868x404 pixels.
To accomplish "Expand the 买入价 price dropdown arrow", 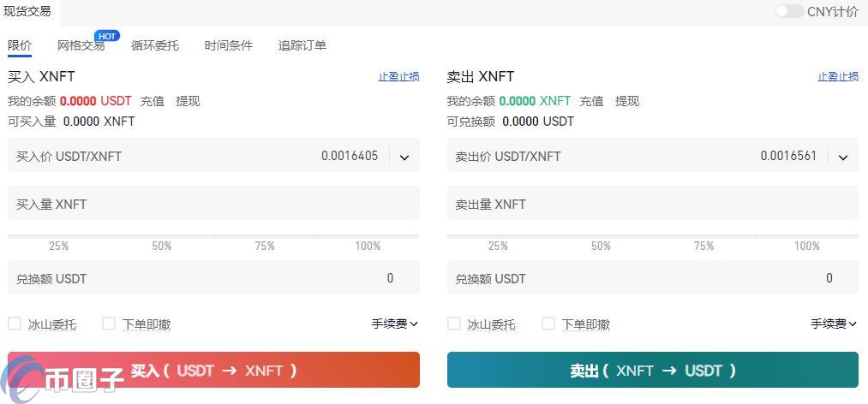I will tap(404, 157).
